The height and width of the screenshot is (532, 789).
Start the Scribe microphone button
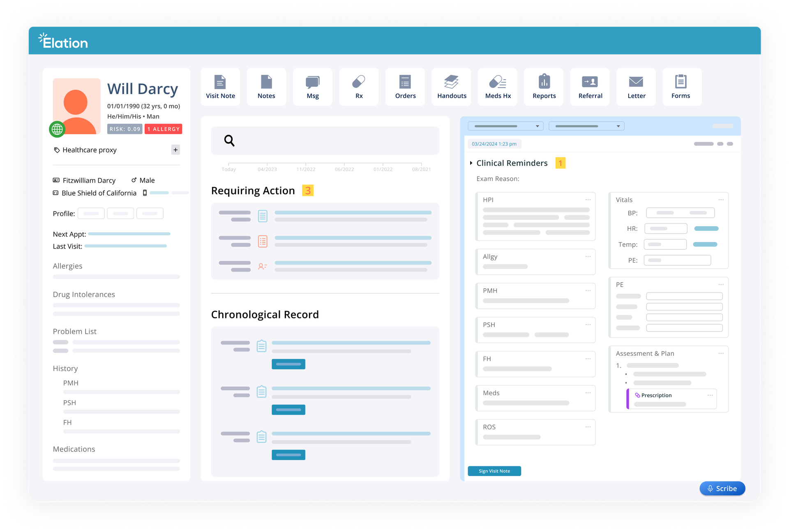(722, 488)
